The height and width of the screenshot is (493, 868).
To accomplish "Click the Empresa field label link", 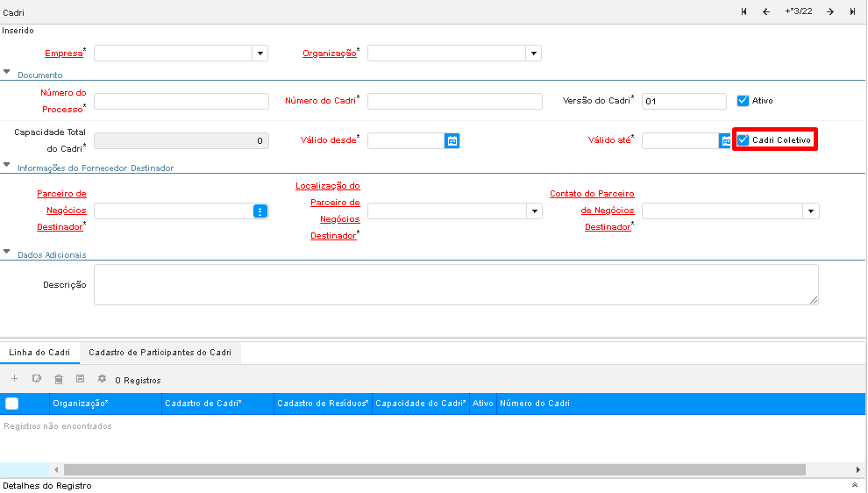I will tap(63, 54).
